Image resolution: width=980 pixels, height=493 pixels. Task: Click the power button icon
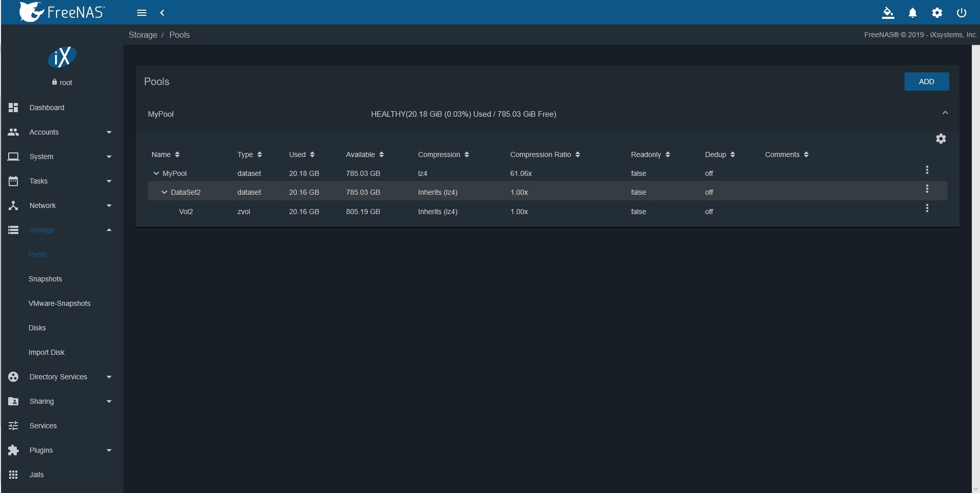tap(961, 13)
